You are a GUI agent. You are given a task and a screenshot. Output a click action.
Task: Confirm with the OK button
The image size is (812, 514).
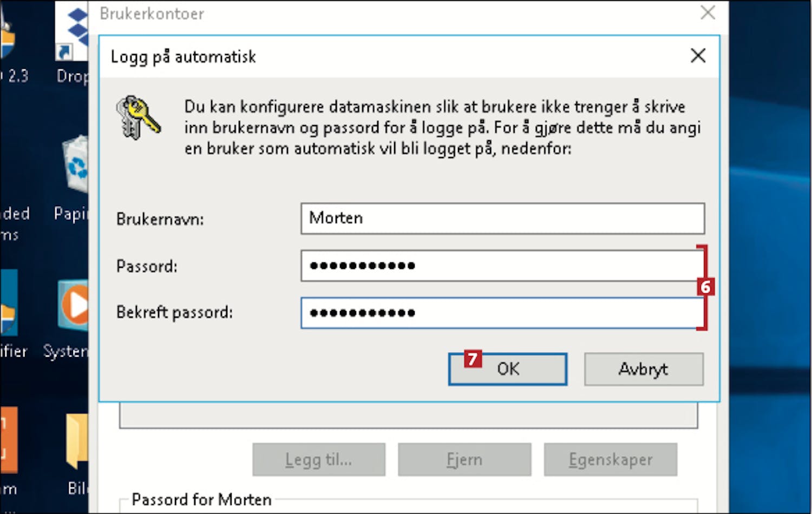508,369
